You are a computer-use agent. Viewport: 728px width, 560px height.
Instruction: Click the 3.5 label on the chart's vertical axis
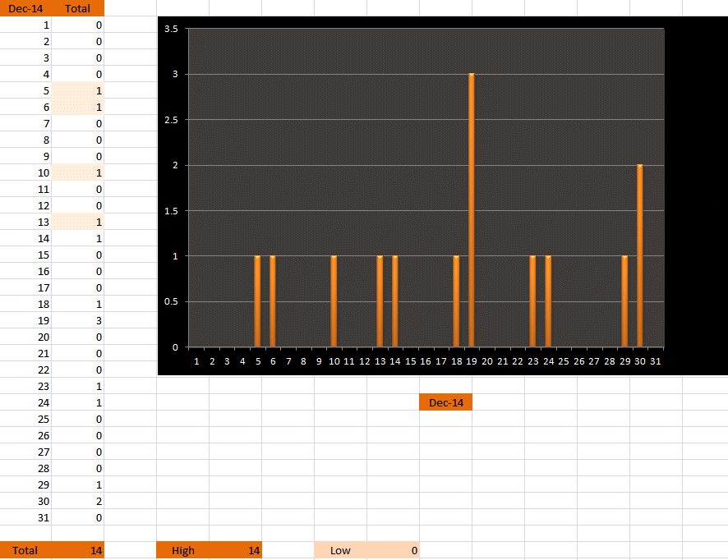click(x=171, y=29)
